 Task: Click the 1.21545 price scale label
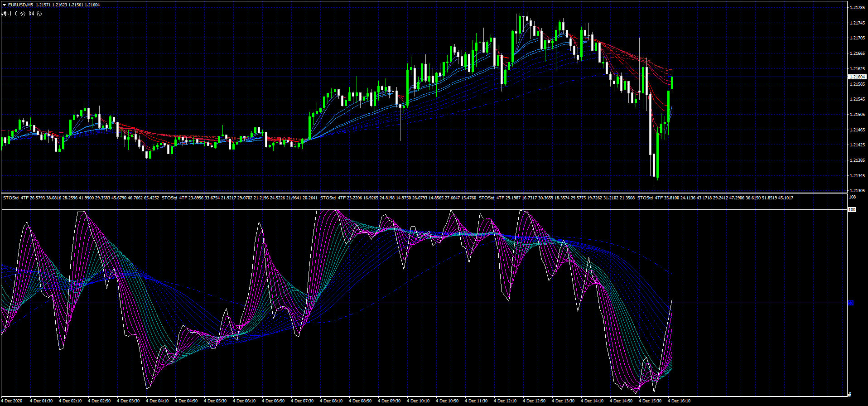coord(858,99)
